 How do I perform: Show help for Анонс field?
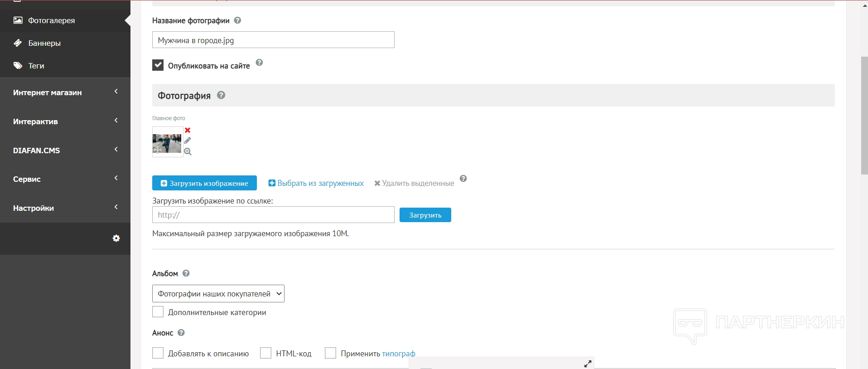pyautogui.click(x=181, y=333)
